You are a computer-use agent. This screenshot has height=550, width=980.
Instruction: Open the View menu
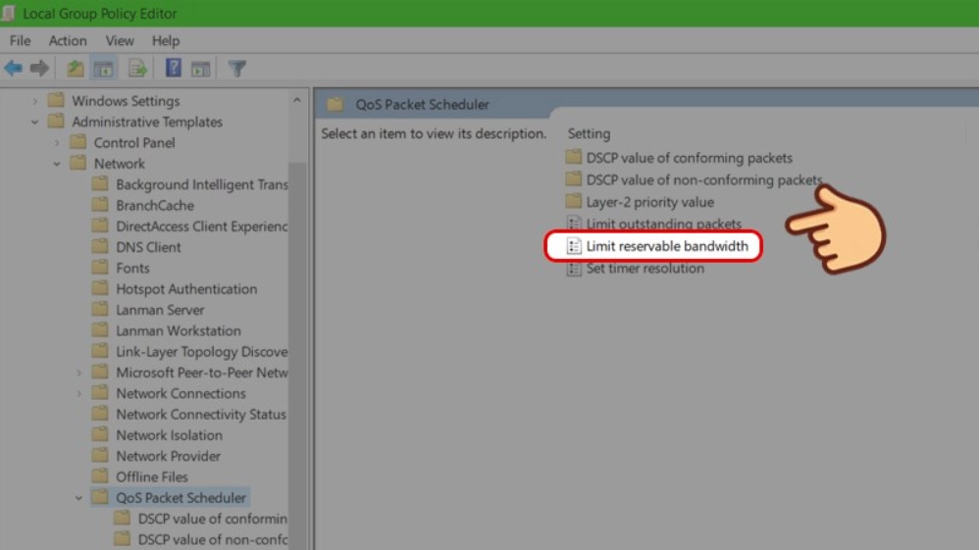[x=120, y=40]
